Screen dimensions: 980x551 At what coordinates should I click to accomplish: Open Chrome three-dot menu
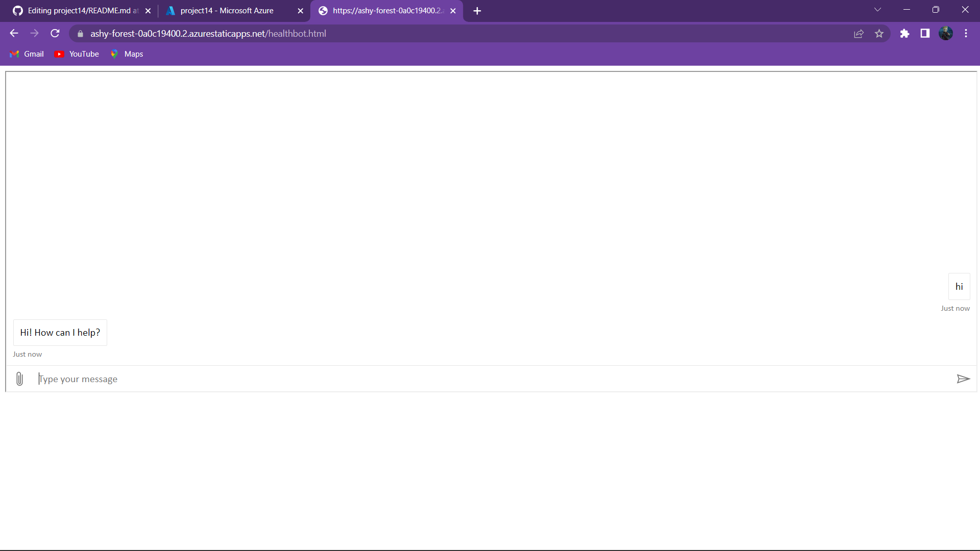pyautogui.click(x=966, y=34)
